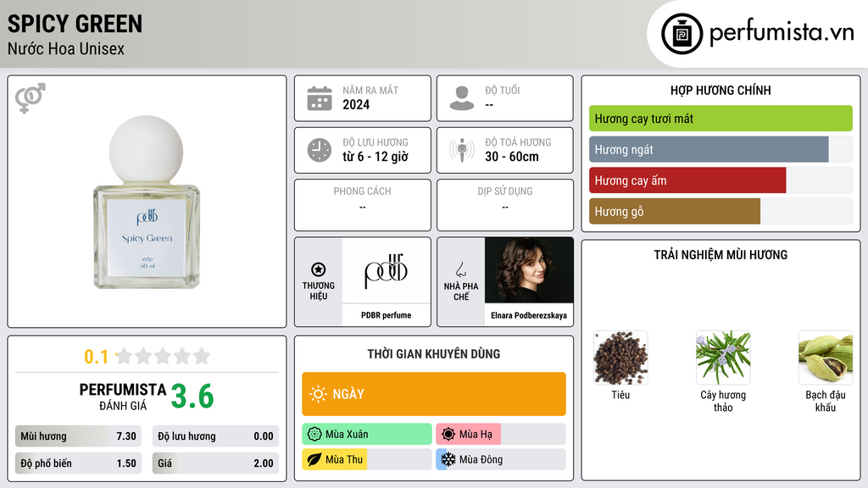Image resolution: width=868 pixels, height=488 pixels.
Task: Click the calendar icon beside Năm ra mắt
Action: (x=320, y=98)
